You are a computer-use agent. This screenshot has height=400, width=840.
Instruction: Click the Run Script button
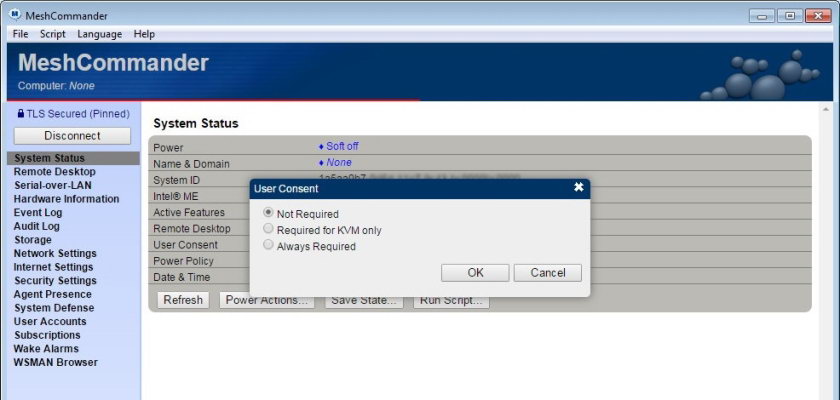pos(451,301)
